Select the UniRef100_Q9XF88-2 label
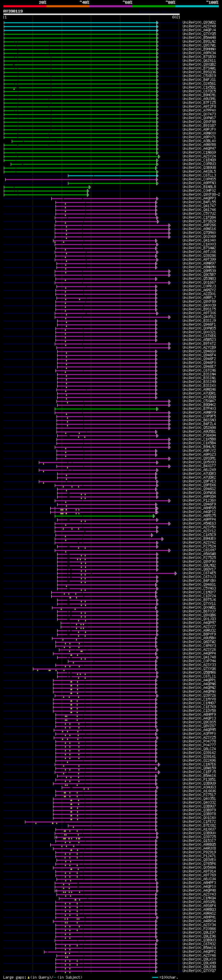The image size is (222, 980). 201,194
